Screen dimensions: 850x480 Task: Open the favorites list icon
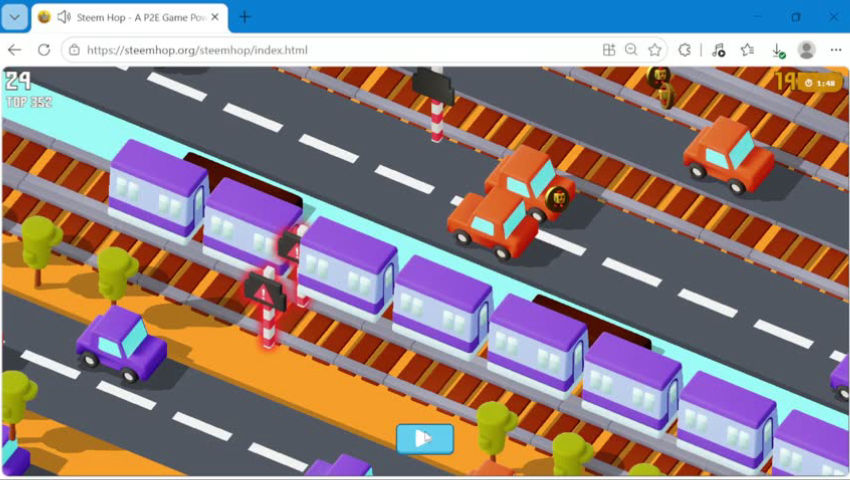[x=748, y=50]
